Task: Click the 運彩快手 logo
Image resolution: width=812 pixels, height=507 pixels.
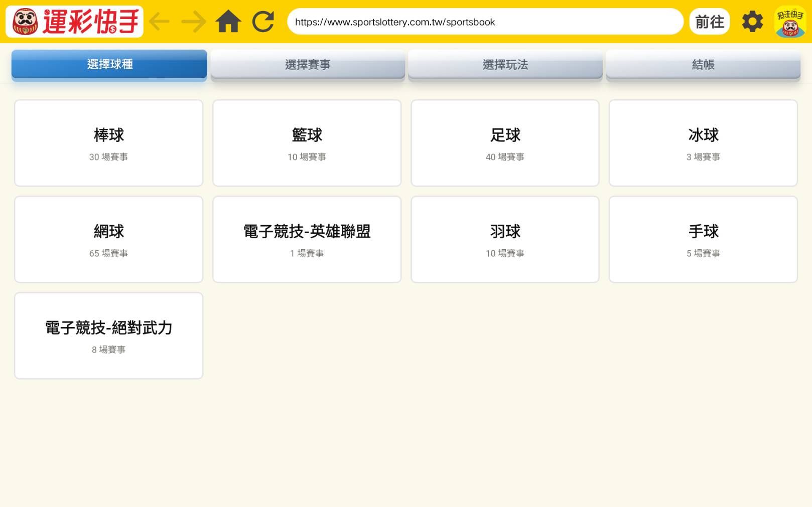Action: (74, 22)
